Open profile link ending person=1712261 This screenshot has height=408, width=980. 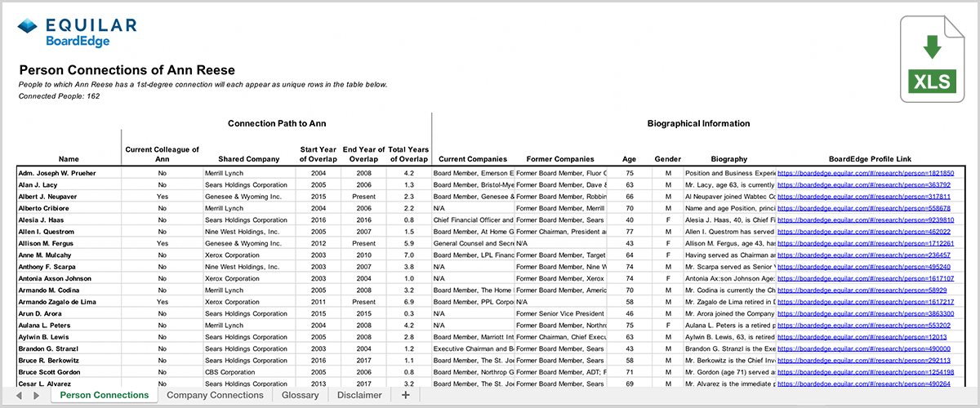click(866, 243)
